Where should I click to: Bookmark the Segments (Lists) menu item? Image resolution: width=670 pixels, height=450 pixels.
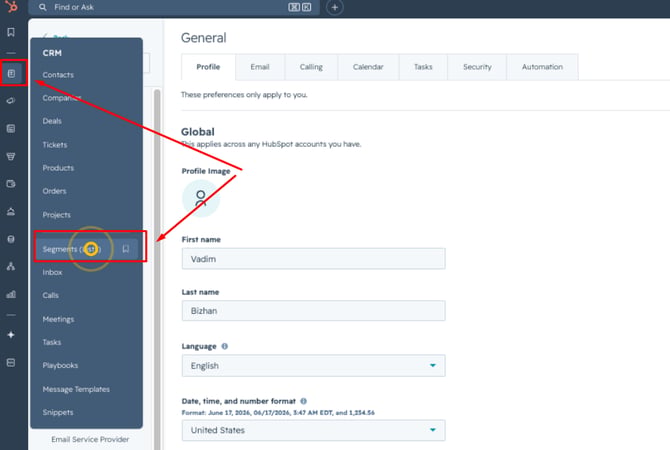tap(126, 249)
